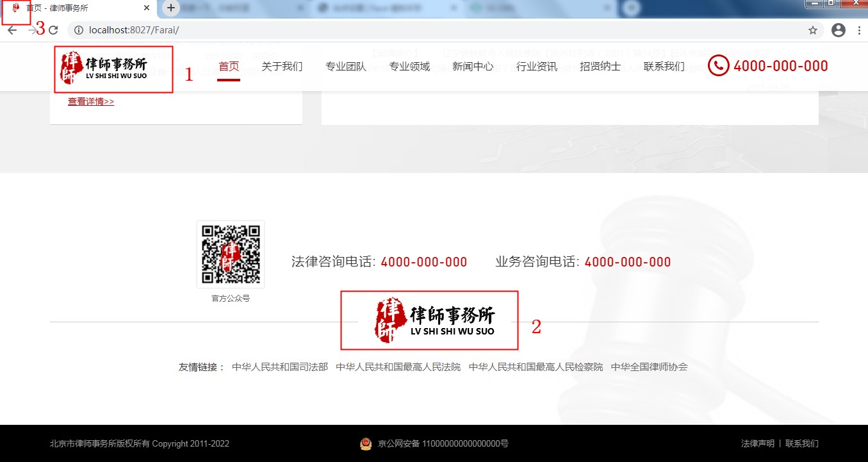Bookmark this page with the star icon
The image size is (868, 462).
click(x=813, y=30)
